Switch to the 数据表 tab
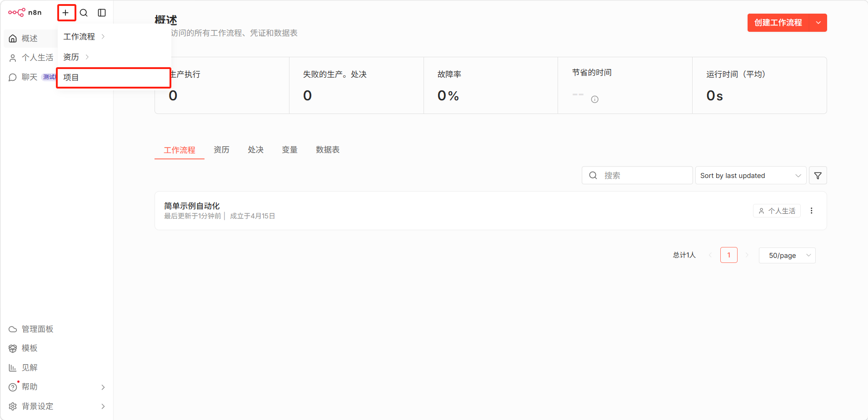Viewport: 868px width, 420px height. point(328,150)
